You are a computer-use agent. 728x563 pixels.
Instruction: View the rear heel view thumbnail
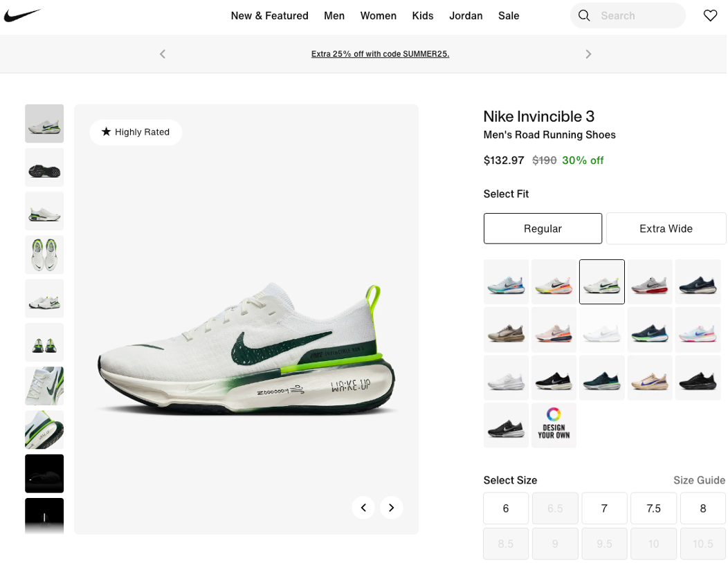pos(44,342)
